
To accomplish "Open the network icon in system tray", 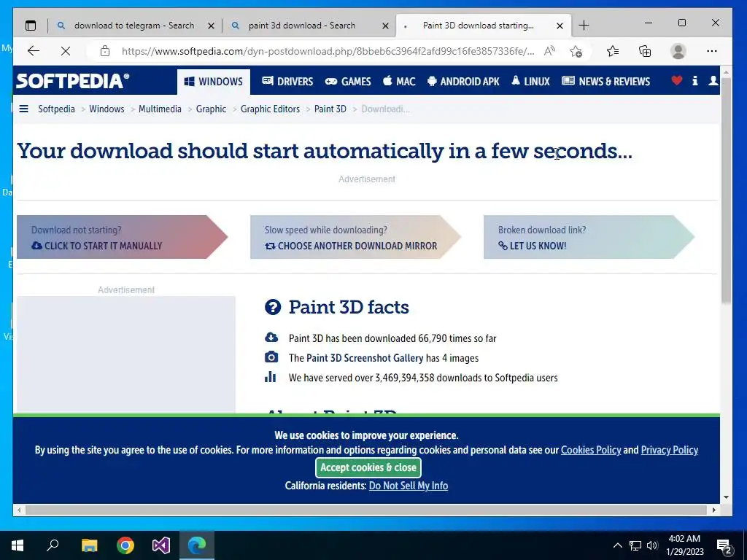I will 635,545.
